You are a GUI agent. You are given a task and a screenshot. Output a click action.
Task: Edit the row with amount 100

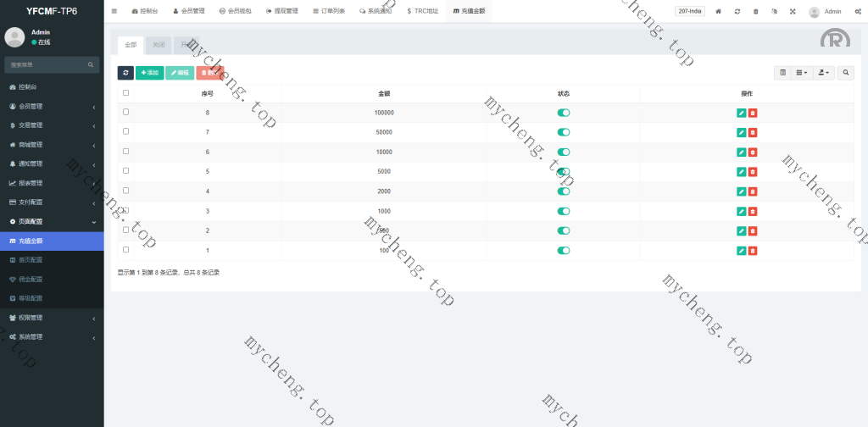tap(742, 251)
